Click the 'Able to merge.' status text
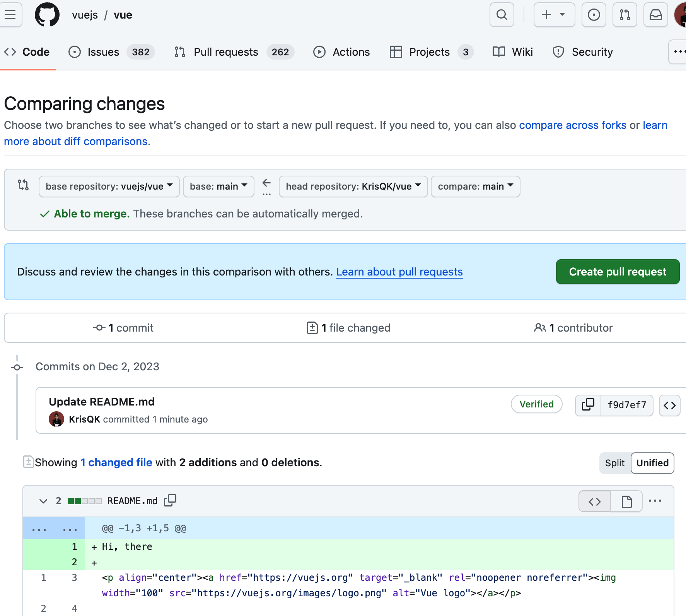The width and height of the screenshot is (686, 616). click(92, 214)
